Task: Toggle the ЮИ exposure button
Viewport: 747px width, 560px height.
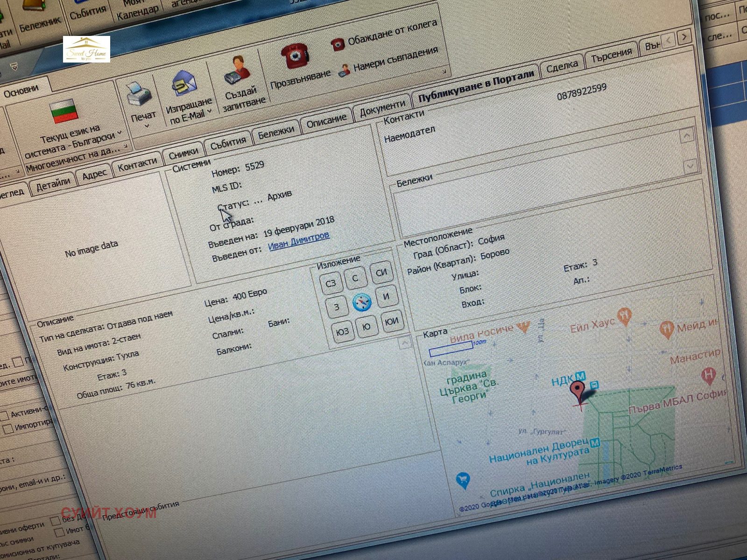Action: [x=392, y=321]
